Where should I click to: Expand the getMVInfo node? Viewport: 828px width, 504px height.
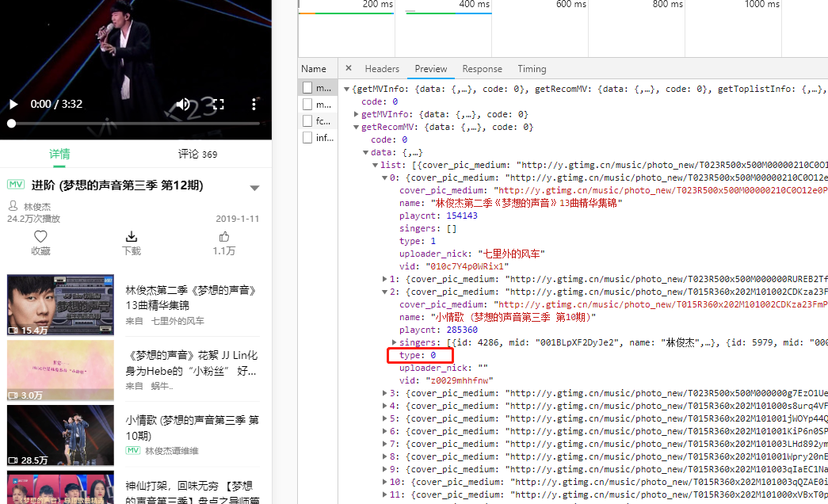tap(356, 114)
